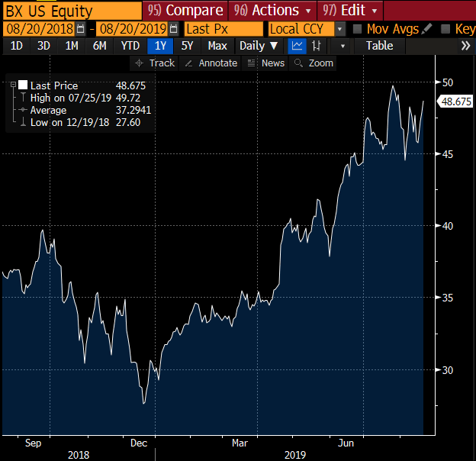Enable the Mov Avgs checkbox

(x=358, y=29)
